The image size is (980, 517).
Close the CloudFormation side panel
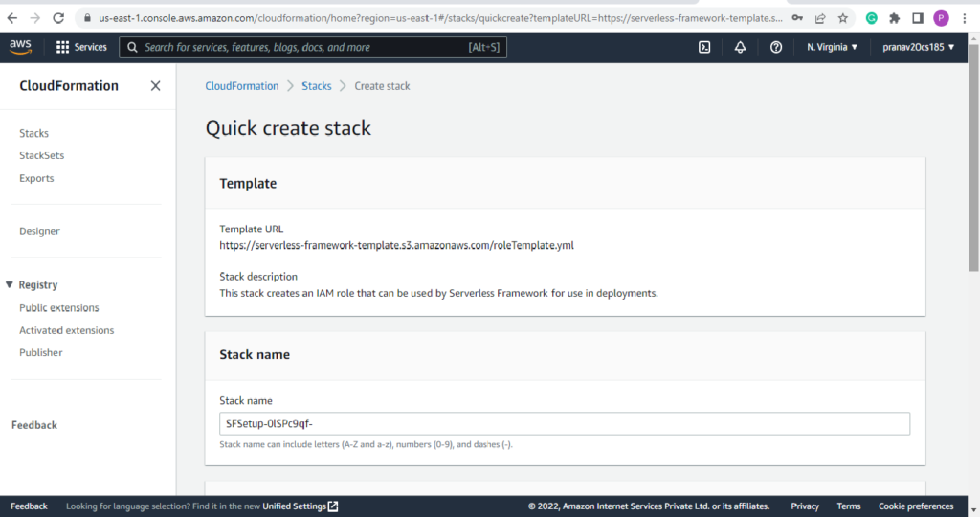(x=156, y=85)
